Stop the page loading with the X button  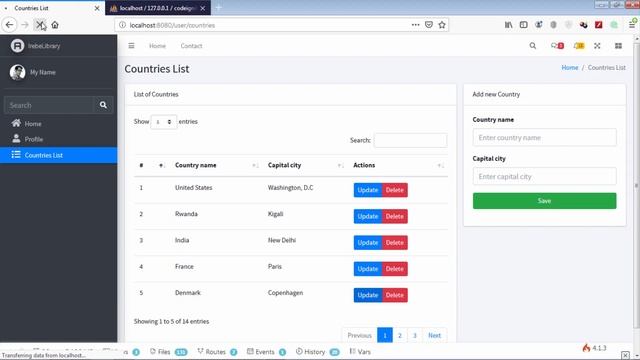39,25
